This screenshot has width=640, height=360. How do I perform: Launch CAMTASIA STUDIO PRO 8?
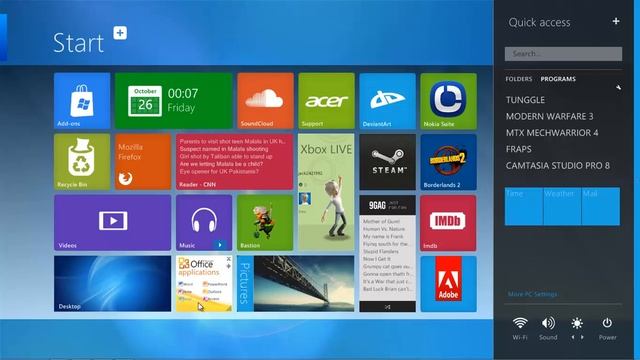(558, 165)
